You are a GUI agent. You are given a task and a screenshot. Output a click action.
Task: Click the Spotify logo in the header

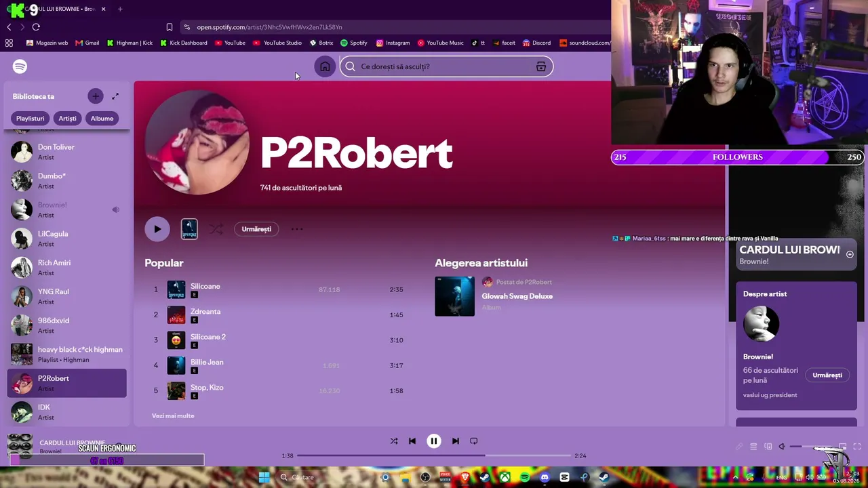[20, 66]
